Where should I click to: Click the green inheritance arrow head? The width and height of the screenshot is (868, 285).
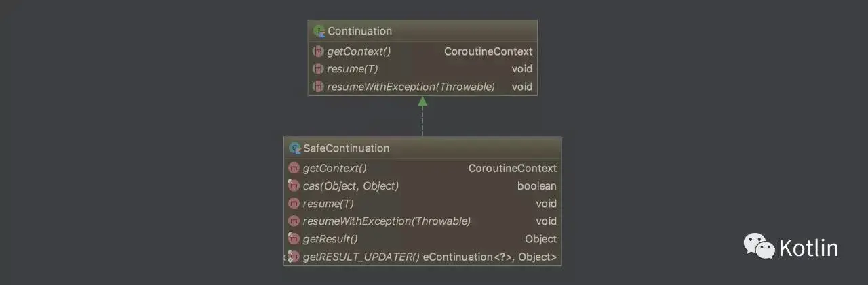(x=422, y=102)
